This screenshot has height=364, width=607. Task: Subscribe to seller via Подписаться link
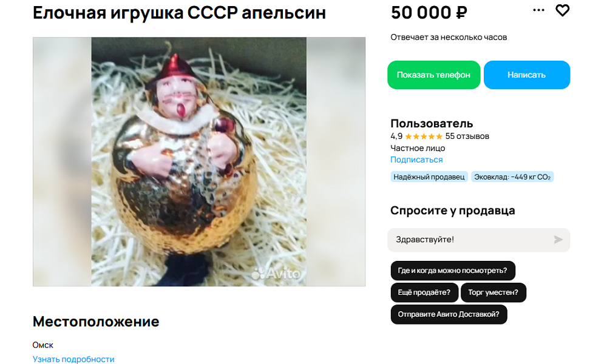click(416, 160)
